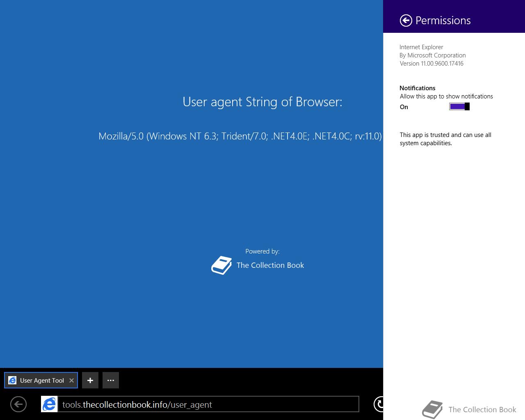
Task: Select the User Agent Tool tab
Action: (x=41, y=380)
